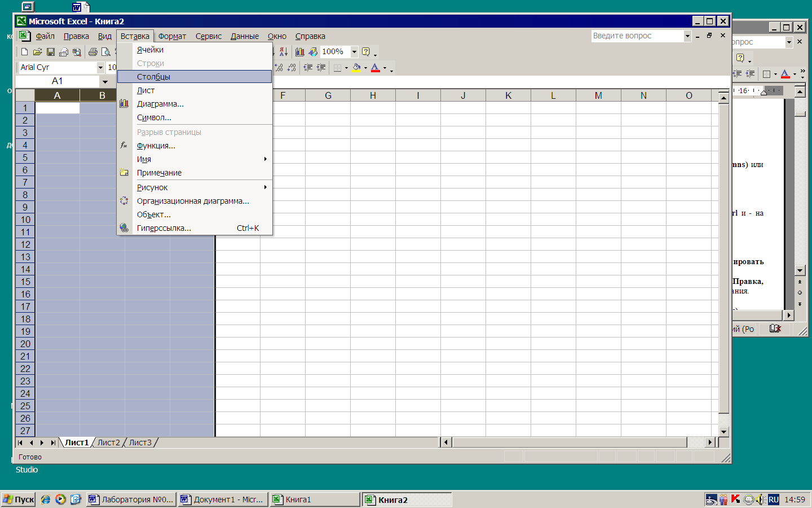This screenshot has height=508, width=812.
Task: Open the zoom 100% dropdown arrow
Action: [x=354, y=51]
